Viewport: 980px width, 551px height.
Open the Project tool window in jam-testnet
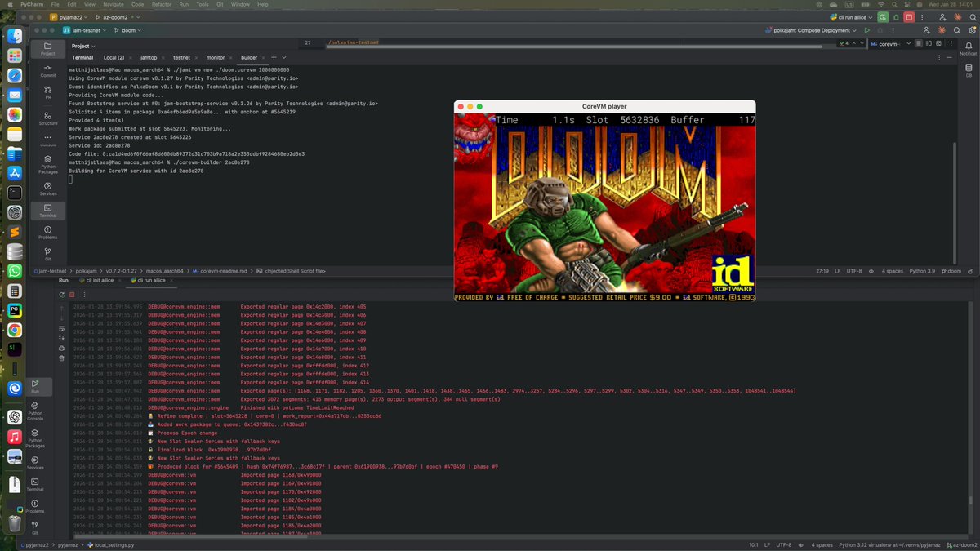[x=47, y=49]
